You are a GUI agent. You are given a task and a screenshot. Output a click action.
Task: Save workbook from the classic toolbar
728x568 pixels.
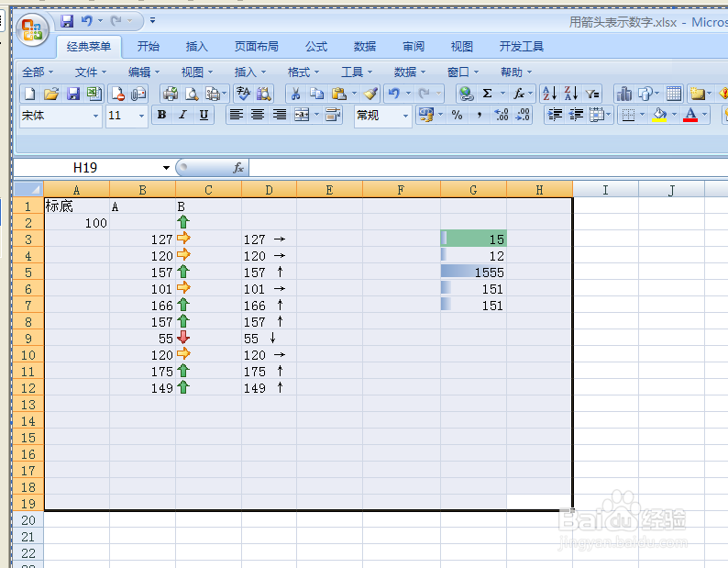tap(73, 94)
